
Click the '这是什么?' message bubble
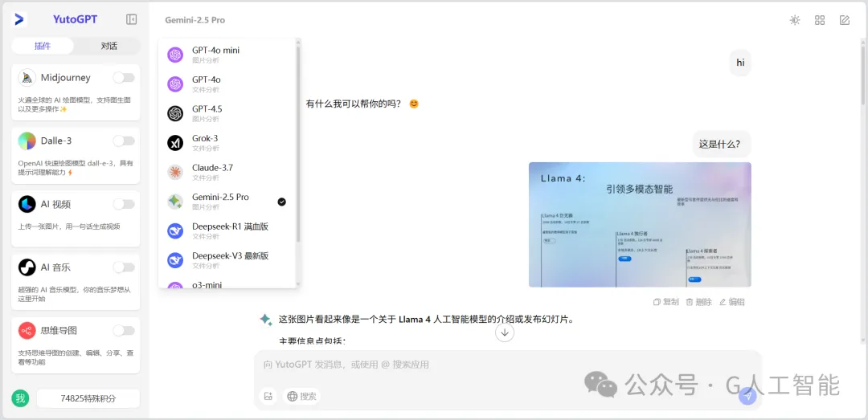click(722, 145)
